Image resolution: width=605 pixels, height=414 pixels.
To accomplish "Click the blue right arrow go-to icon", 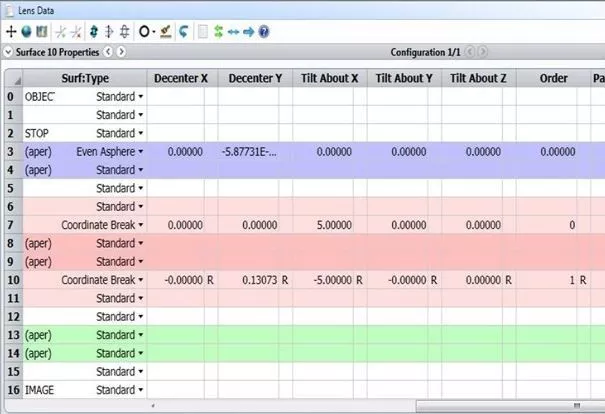I will click(x=249, y=32).
